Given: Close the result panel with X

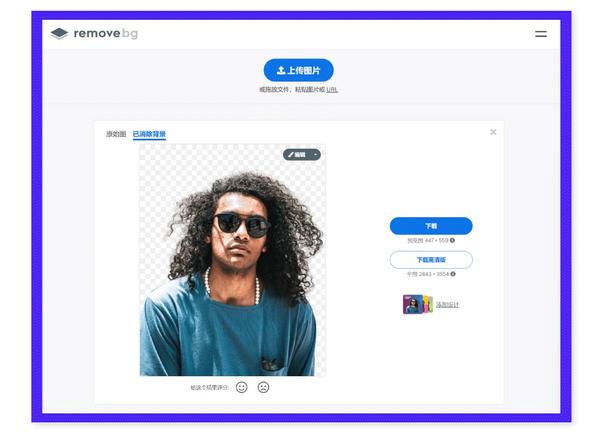Looking at the screenshot, I should [x=493, y=132].
